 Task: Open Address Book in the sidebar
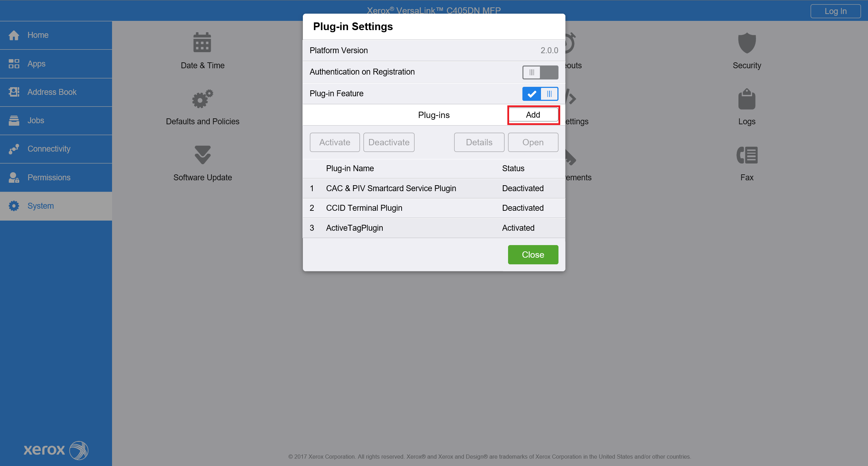click(52, 92)
